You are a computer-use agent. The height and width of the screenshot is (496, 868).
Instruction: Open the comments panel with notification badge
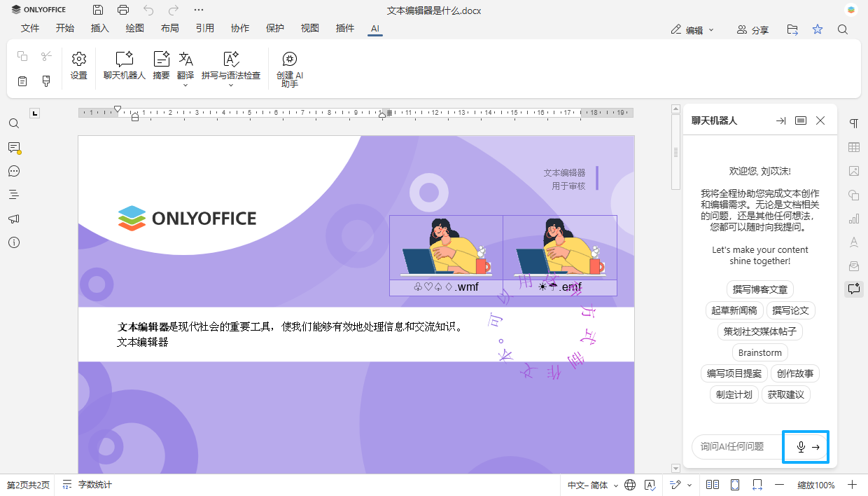point(13,148)
